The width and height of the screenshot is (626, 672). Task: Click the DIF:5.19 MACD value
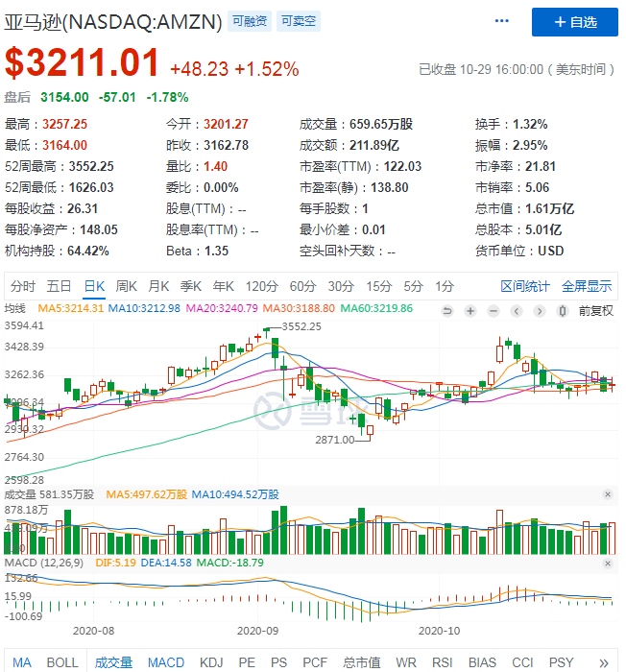[x=115, y=563]
